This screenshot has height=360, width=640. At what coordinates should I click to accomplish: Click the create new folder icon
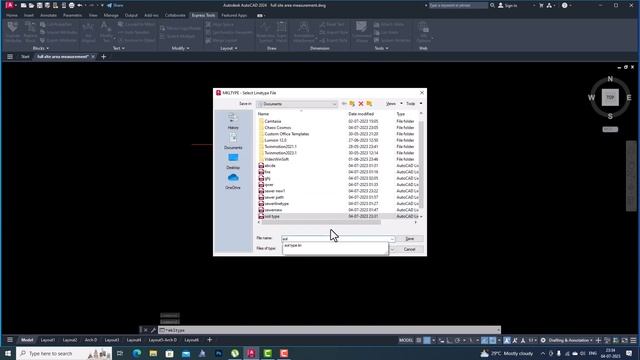point(369,104)
